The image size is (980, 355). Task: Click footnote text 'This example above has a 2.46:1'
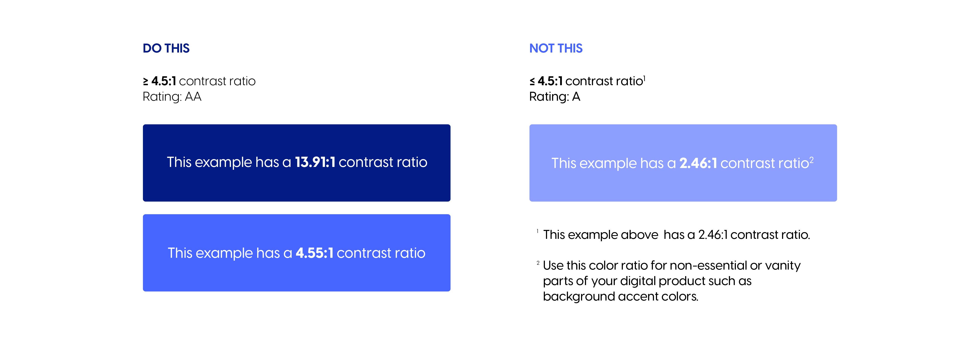pos(676,235)
